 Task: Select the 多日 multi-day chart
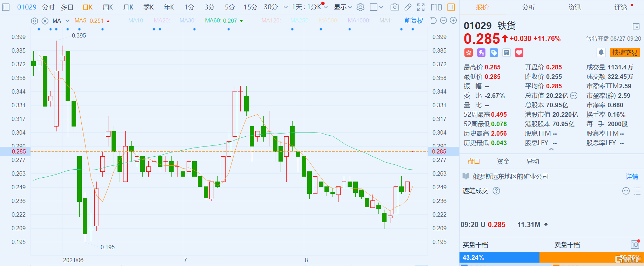pos(67,7)
